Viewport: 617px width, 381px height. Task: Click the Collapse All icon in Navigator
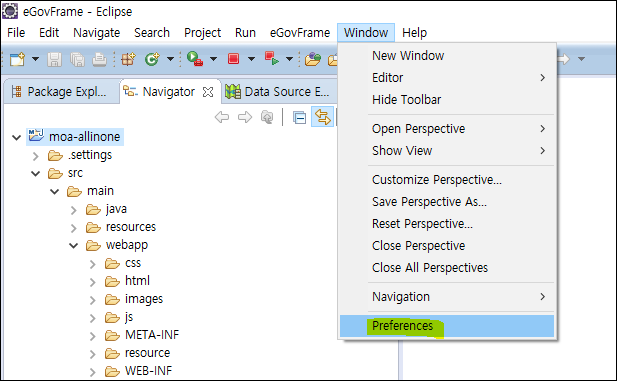[x=299, y=117]
